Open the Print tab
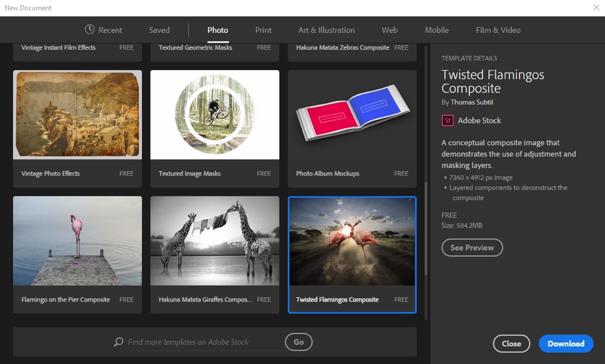Viewport: 605px width, 364px height. tap(263, 30)
